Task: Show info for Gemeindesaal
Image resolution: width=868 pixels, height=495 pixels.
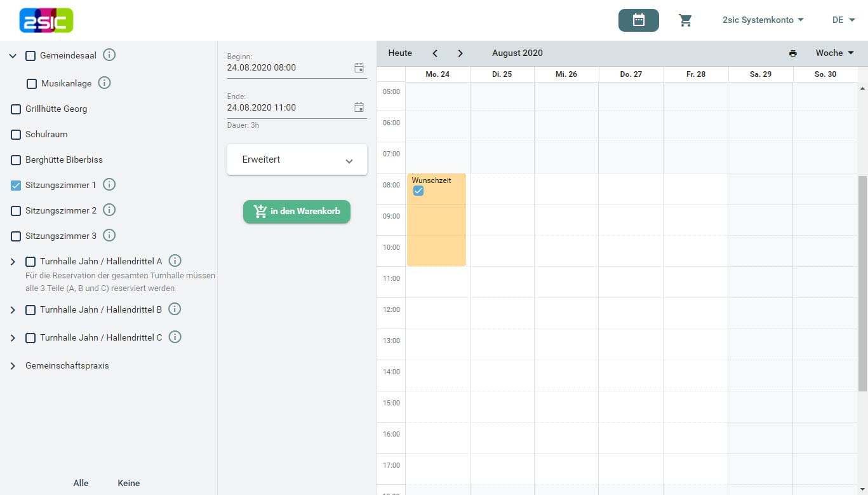Action: (109, 55)
